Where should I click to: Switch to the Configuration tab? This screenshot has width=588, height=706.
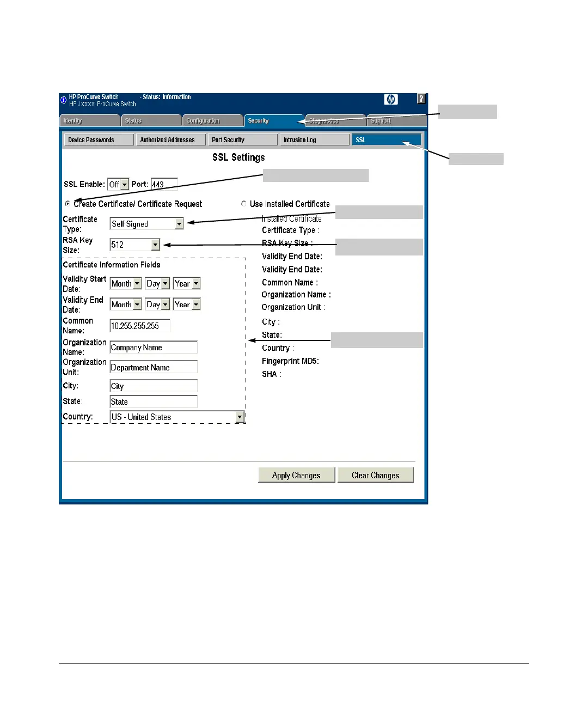pos(212,120)
